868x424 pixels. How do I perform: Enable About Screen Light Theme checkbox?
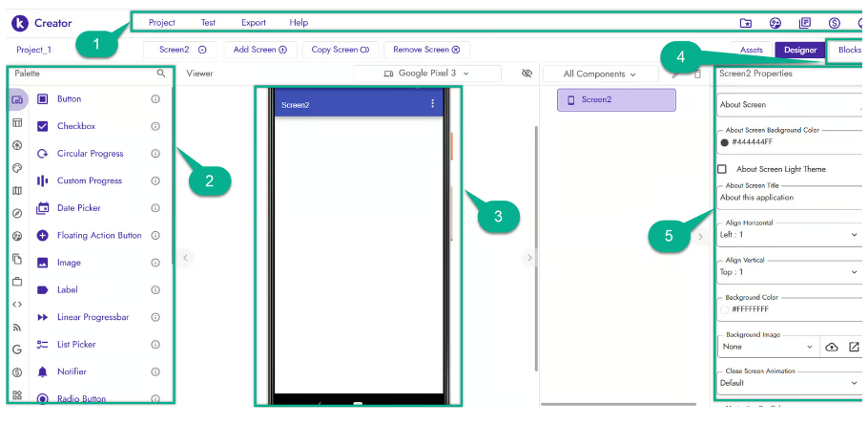[x=722, y=169]
